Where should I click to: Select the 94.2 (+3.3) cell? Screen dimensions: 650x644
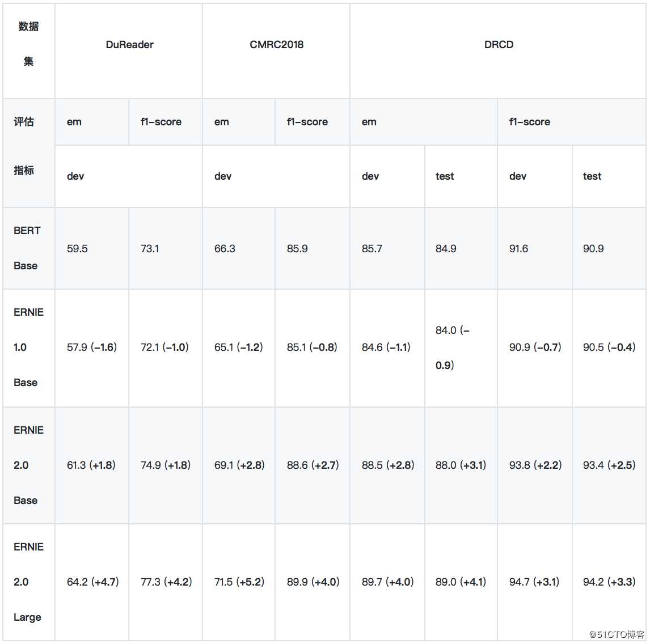click(609, 582)
